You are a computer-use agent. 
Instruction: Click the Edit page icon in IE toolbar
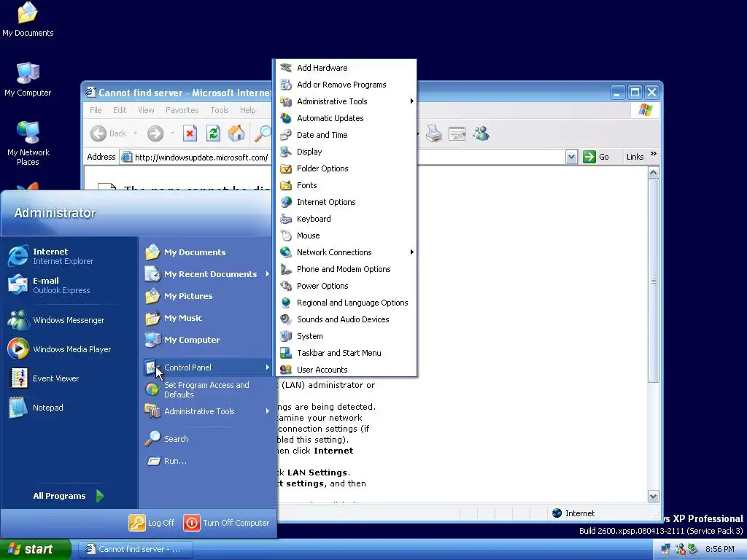coord(457,134)
